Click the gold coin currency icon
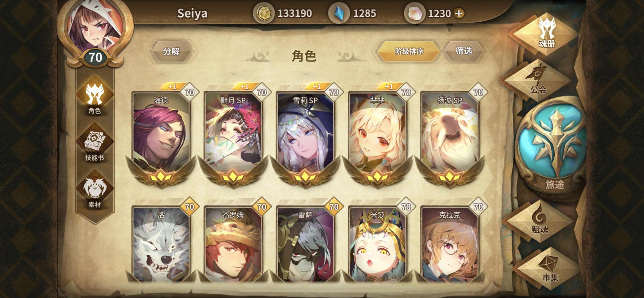This screenshot has width=644, height=298. pyautogui.click(x=263, y=13)
